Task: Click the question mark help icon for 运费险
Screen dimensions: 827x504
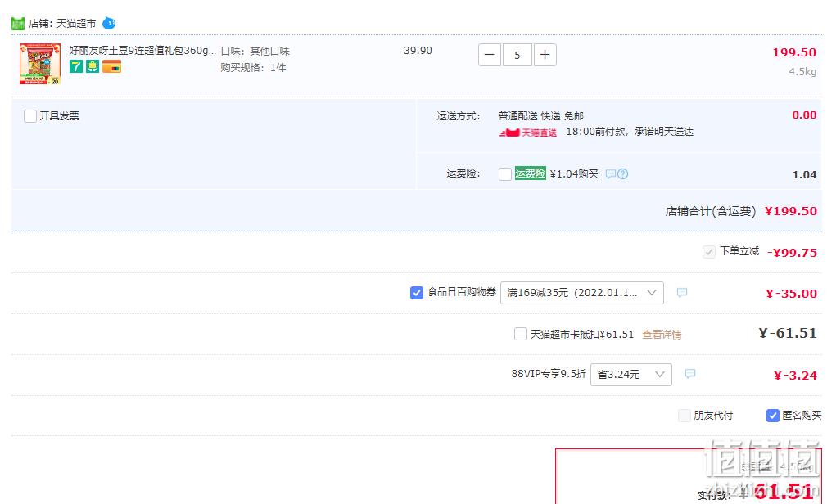Action: pos(623,174)
